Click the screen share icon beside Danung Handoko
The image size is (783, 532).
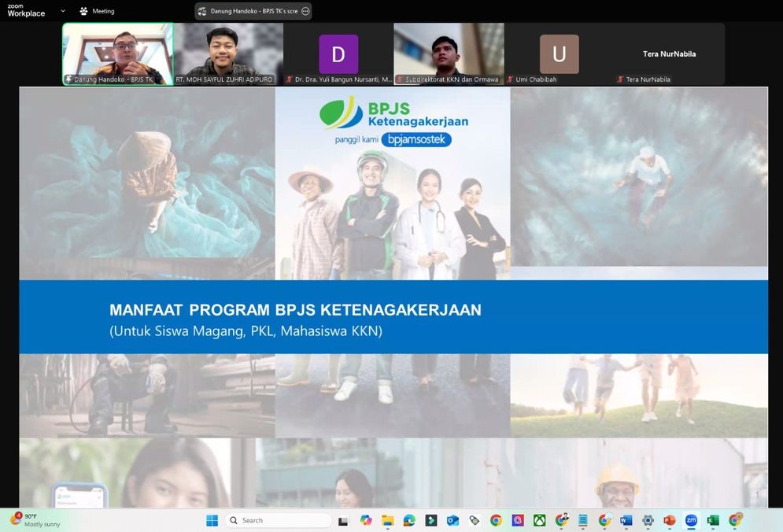pyautogui.click(x=202, y=11)
